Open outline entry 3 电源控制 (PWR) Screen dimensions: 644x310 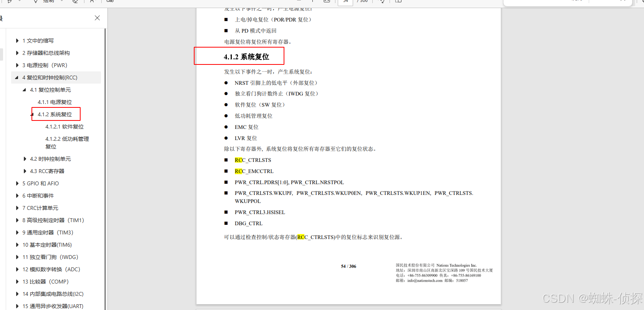45,65
